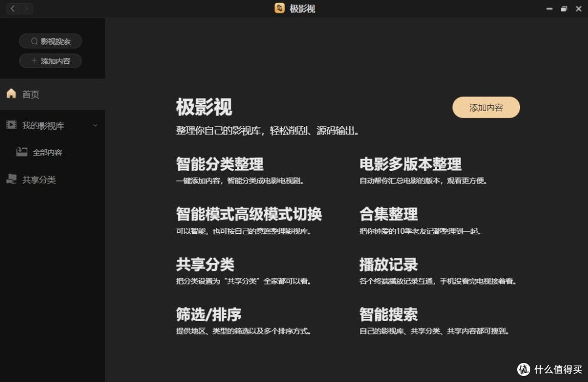Image resolution: width=588 pixels, height=382 pixels.
Task: Click description 提供地区、类型的筛选以及多个排序方式
Action: pyautogui.click(x=243, y=331)
